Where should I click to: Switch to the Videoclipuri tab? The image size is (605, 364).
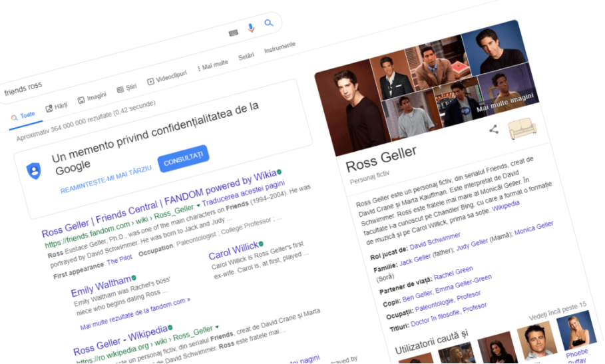pos(167,77)
